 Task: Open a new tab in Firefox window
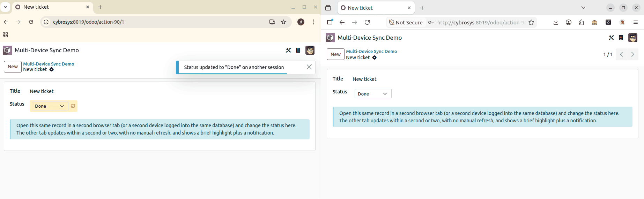422,8
